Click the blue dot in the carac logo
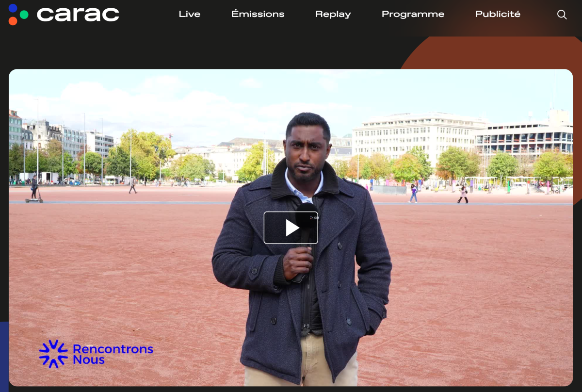The height and width of the screenshot is (392, 582). 13,8
